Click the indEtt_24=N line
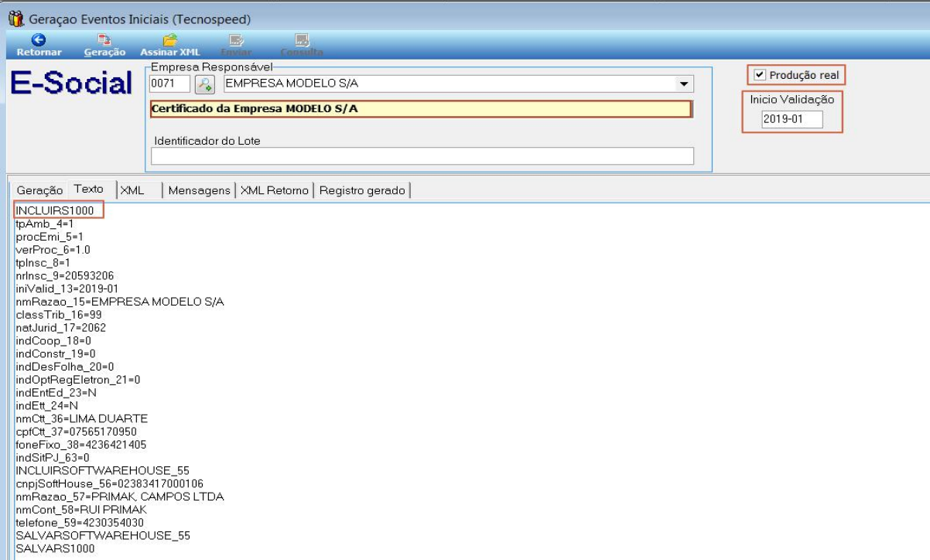 (x=46, y=405)
